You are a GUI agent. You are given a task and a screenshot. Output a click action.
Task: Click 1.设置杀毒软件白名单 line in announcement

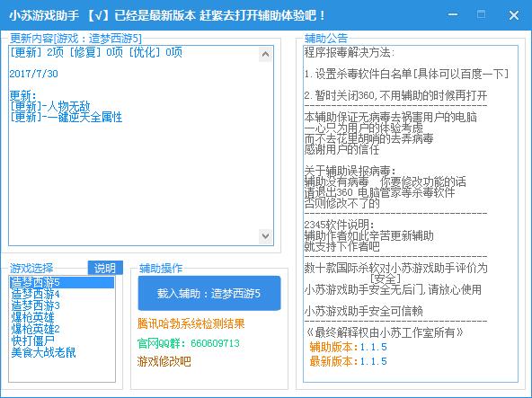click(x=406, y=74)
